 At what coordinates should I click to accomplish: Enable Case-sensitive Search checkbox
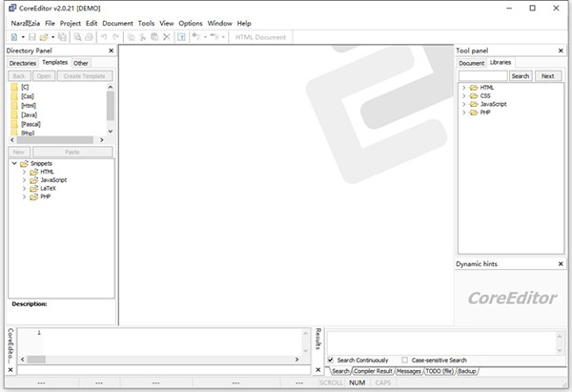[405, 360]
